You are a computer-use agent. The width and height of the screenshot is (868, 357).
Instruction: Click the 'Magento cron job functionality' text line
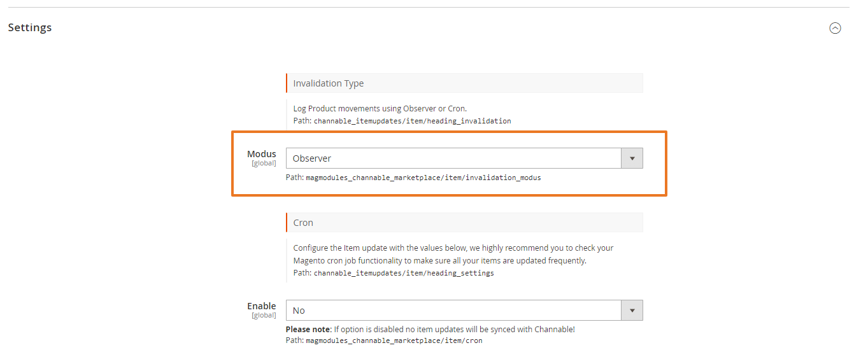pyautogui.click(x=439, y=261)
